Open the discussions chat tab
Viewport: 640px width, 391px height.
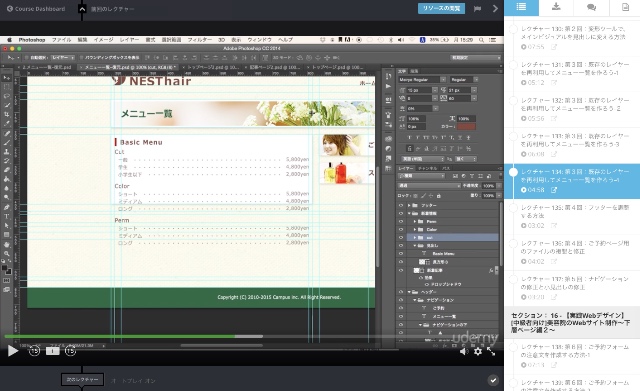(591, 7)
